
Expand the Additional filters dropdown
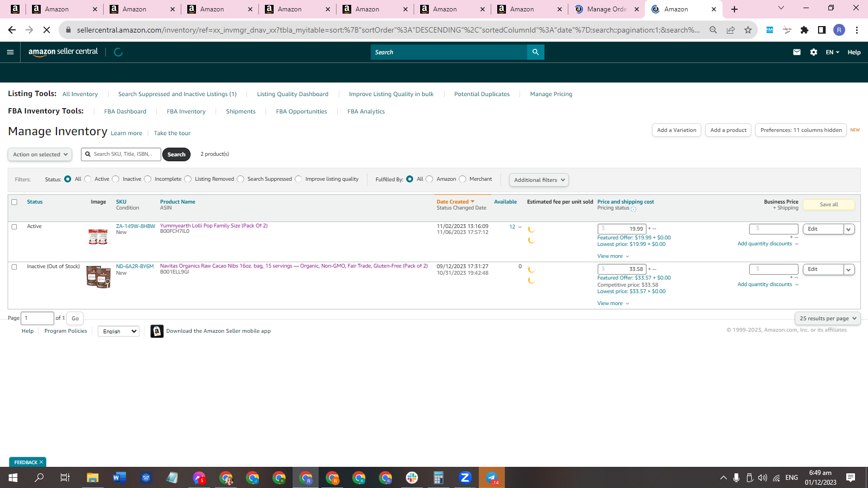click(x=539, y=180)
